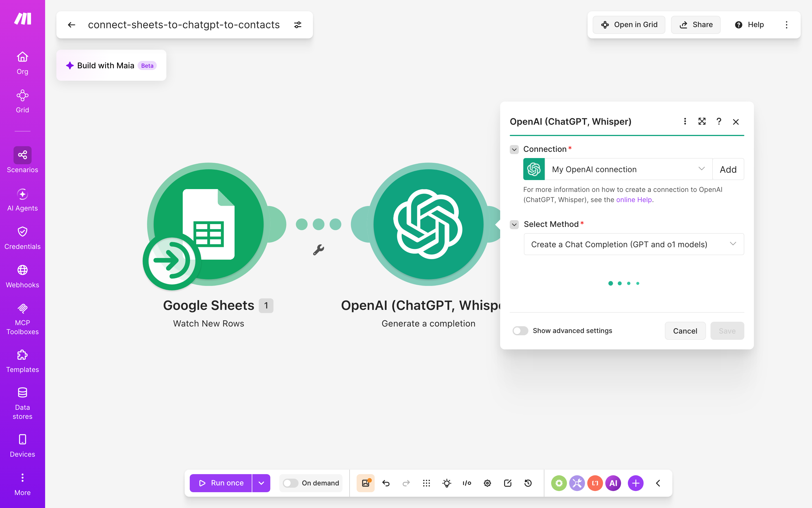Open the history clock icon in toolbar
This screenshot has width=812, height=508.
(528, 483)
